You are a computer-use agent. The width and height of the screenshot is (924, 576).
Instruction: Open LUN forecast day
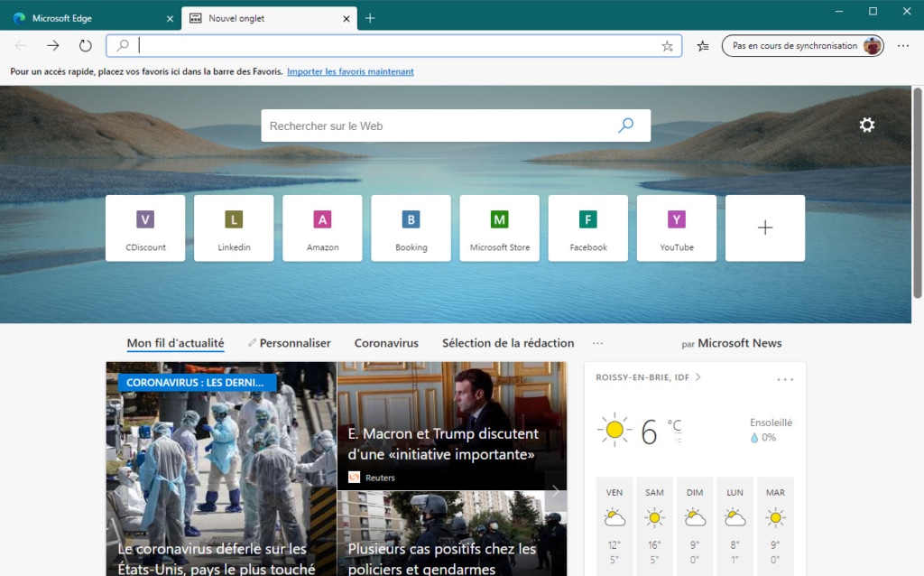click(x=735, y=526)
